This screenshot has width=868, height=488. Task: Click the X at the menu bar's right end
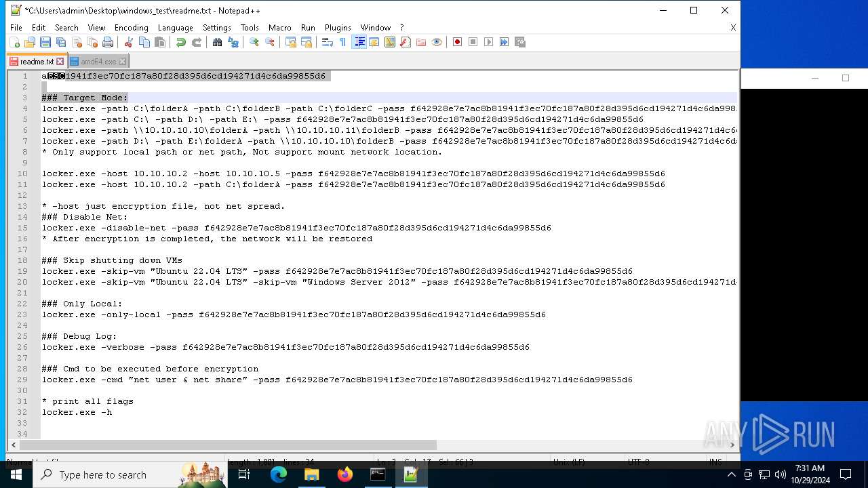coord(733,28)
